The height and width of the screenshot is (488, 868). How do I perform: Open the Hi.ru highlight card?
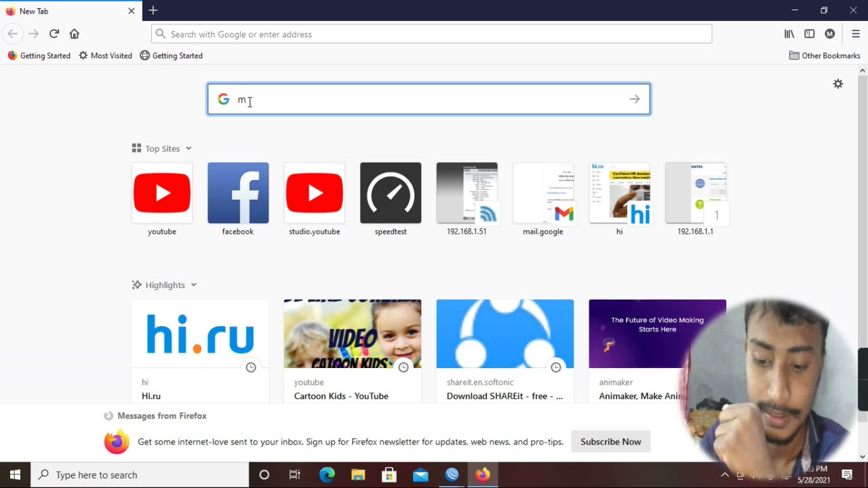[200, 351]
